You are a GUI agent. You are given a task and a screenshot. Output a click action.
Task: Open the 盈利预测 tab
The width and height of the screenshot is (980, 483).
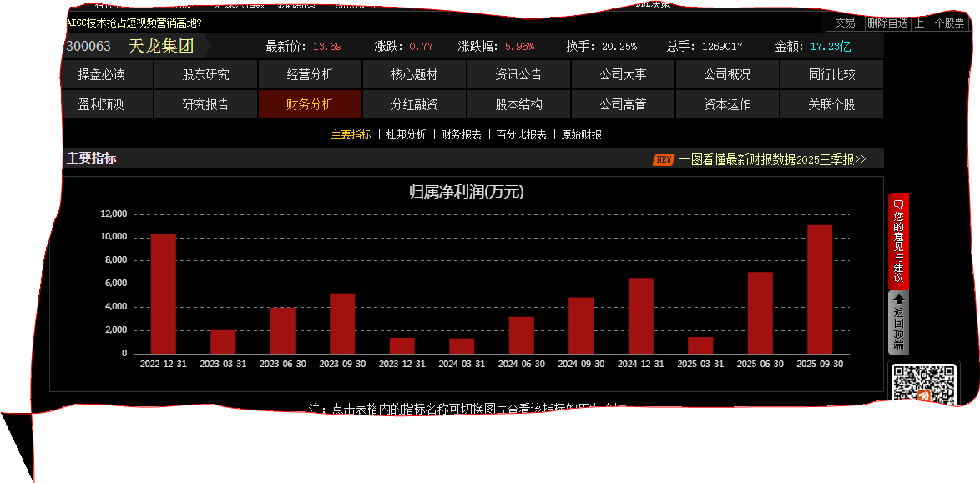101,104
